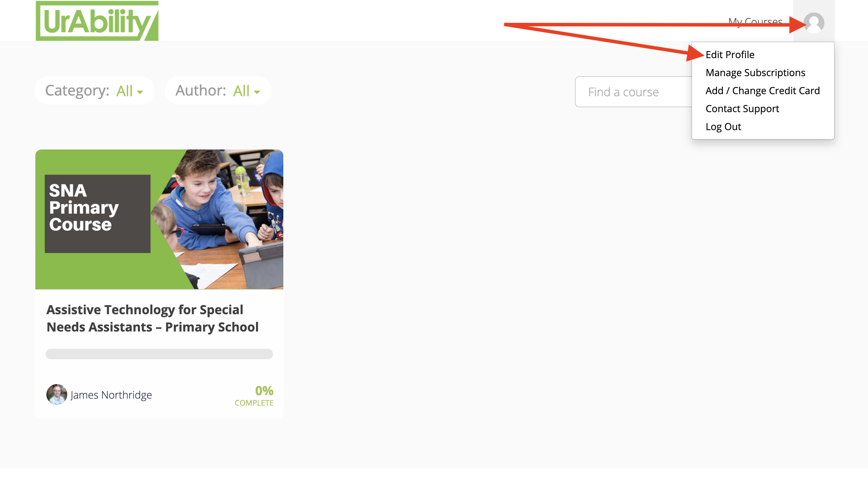This screenshot has width=868, height=481.
Task: Select Edit Profile from the menu
Action: 730,55
